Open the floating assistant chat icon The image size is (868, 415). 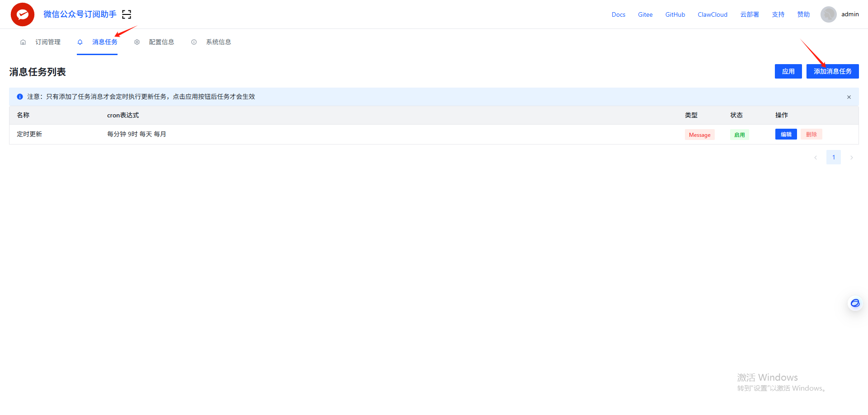tap(855, 303)
